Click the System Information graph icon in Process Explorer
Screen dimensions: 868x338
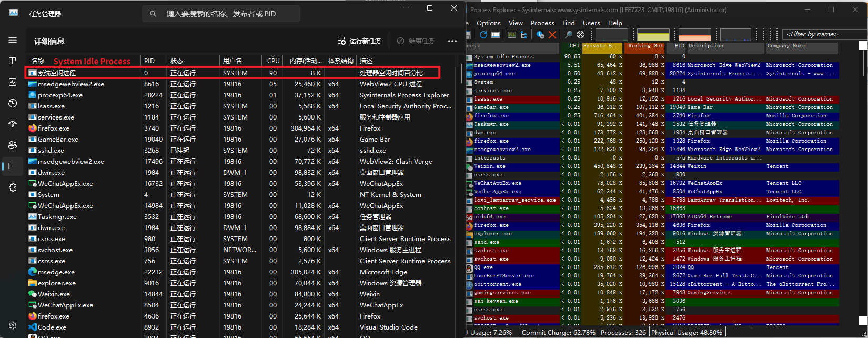point(511,35)
